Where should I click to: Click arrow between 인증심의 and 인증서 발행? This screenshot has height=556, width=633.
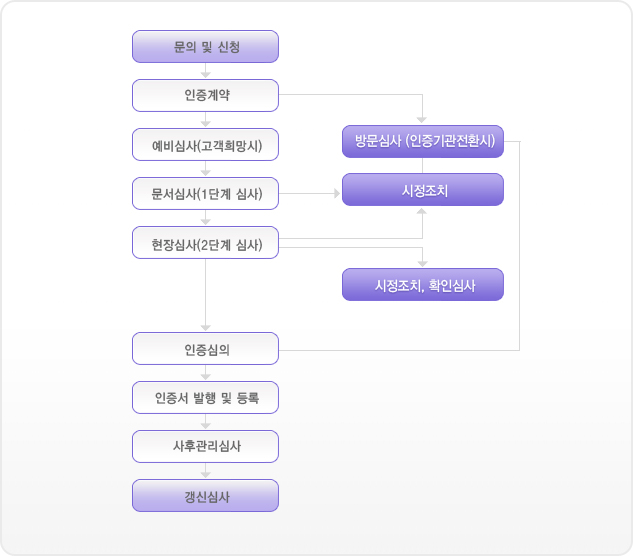(205, 373)
